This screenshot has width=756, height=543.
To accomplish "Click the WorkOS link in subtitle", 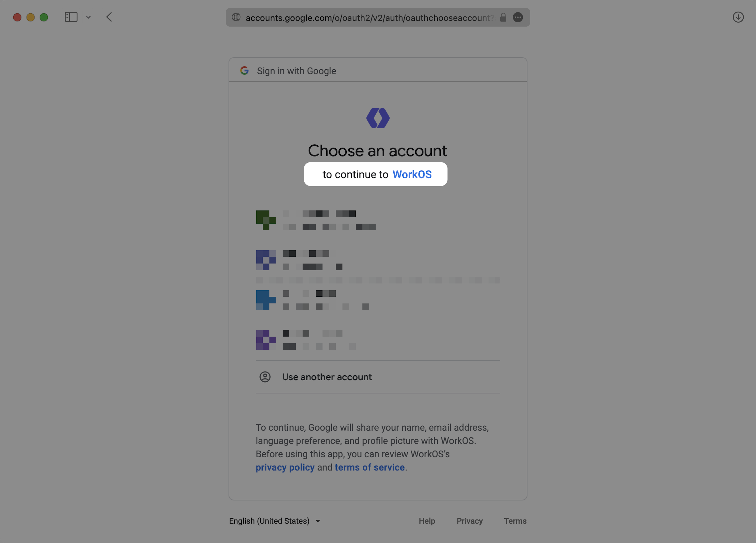I will [412, 175].
